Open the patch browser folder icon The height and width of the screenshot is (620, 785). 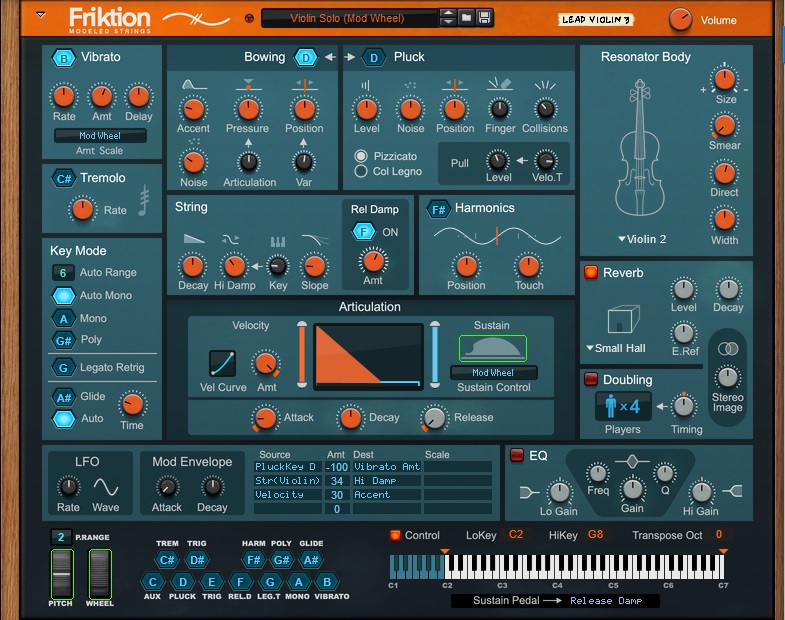click(x=466, y=18)
